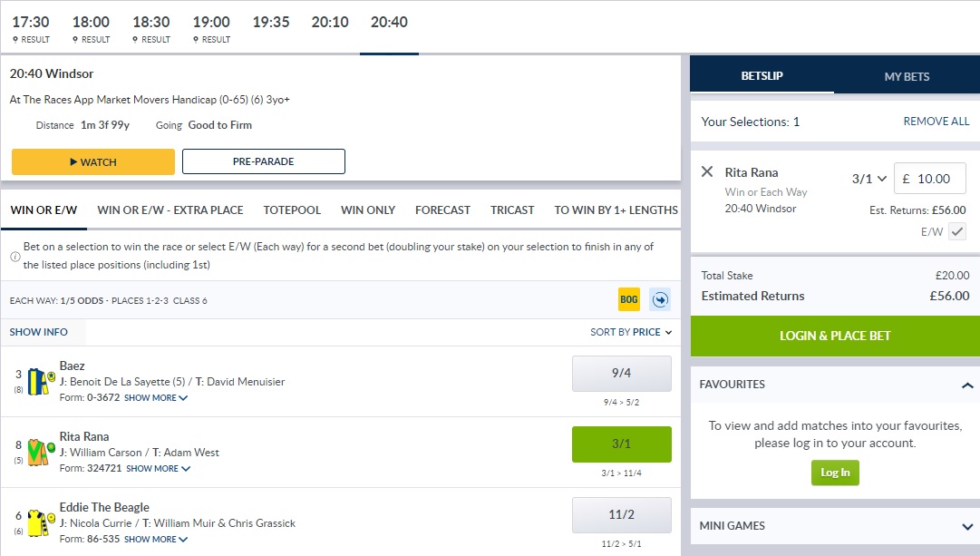Open the Totepool market tab
This screenshot has width=980, height=556.
[x=292, y=210]
